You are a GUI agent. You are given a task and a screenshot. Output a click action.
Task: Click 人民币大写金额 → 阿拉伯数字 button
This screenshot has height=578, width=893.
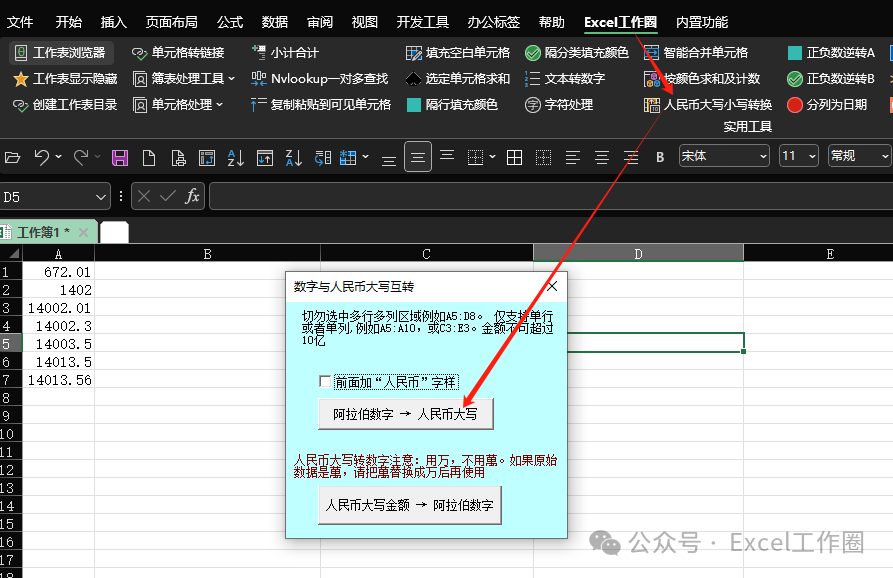[x=409, y=505]
